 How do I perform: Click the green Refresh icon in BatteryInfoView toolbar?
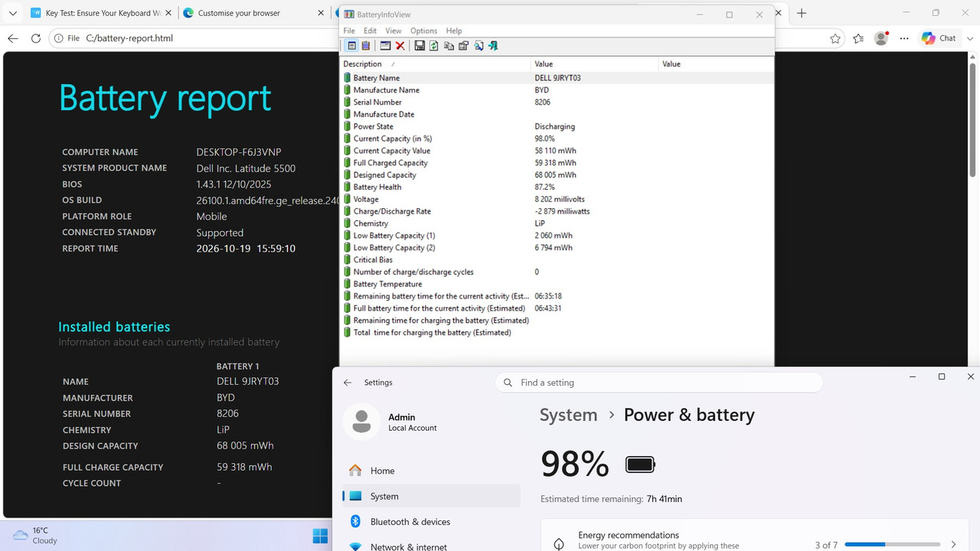pyautogui.click(x=434, y=46)
